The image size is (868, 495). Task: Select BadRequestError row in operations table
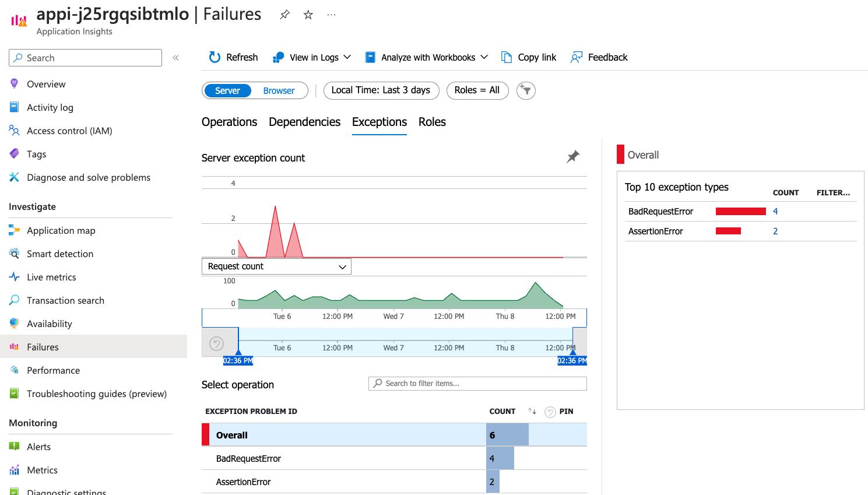(394, 458)
